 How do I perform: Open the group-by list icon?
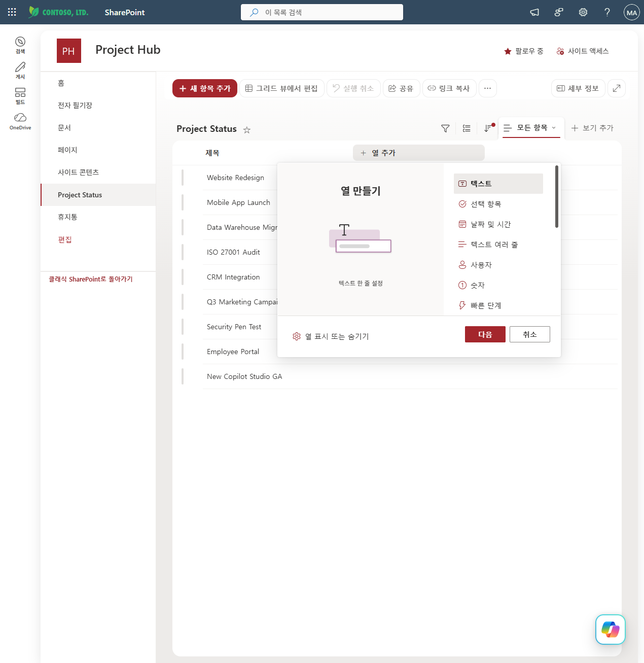[x=467, y=128]
